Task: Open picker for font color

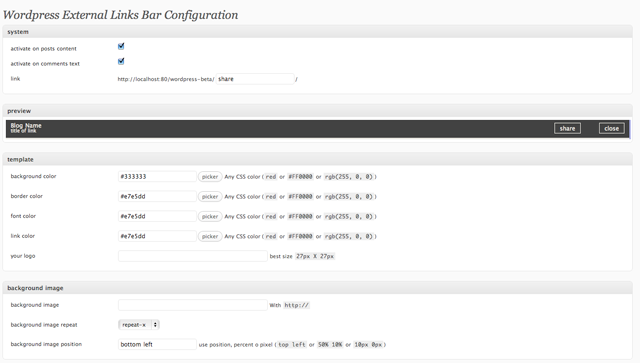Action: tap(210, 216)
